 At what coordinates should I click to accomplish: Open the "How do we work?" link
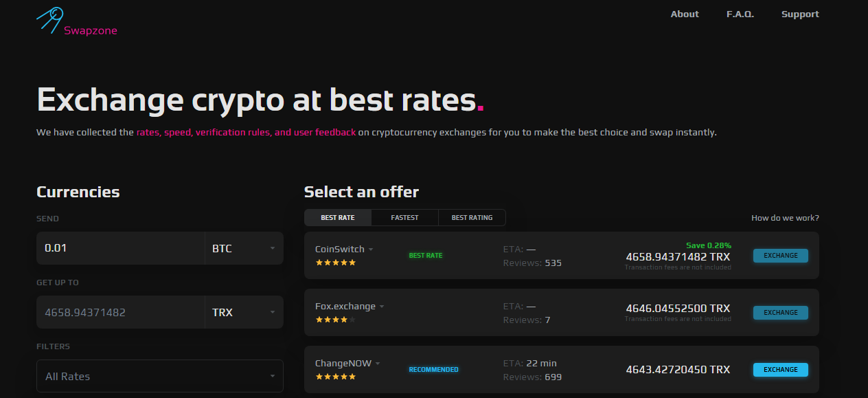click(785, 218)
